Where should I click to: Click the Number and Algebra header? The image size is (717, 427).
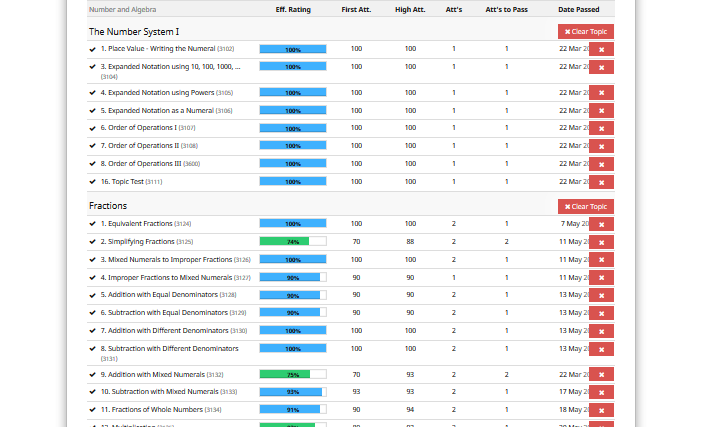pos(125,9)
